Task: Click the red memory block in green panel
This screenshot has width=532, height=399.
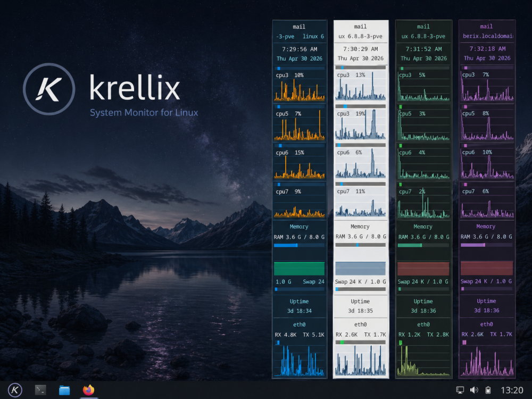Action: (x=423, y=268)
